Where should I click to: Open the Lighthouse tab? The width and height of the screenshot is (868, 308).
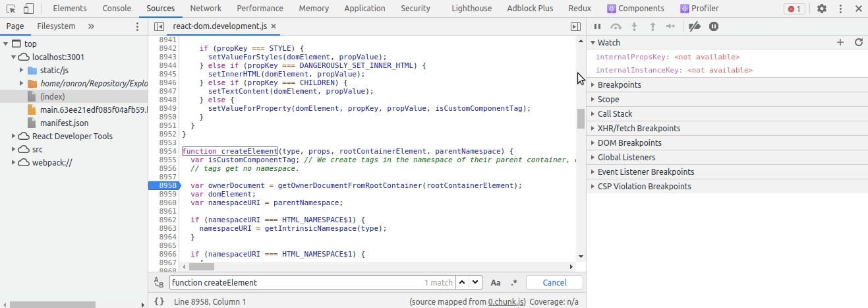471,9
